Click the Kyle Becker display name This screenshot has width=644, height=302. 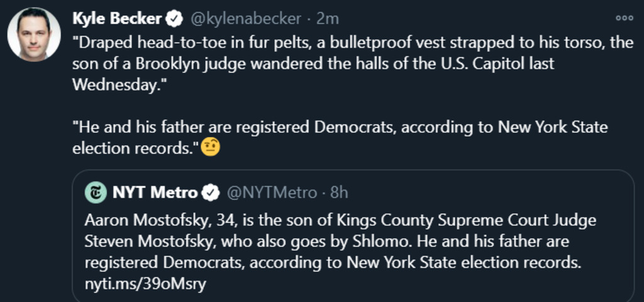pyautogui.click(x=118, y=19)
